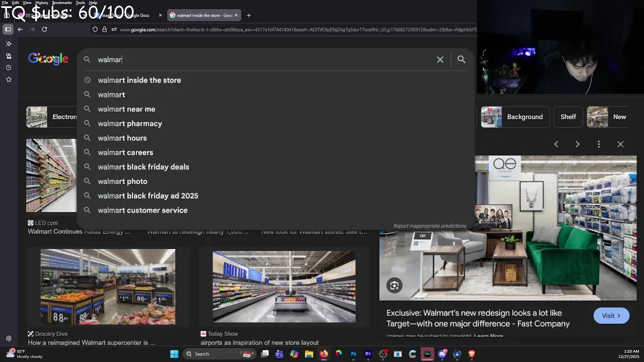Filter images by Electronics chip
The height and width of the screenshot is (362, 644).
[52, 117]
